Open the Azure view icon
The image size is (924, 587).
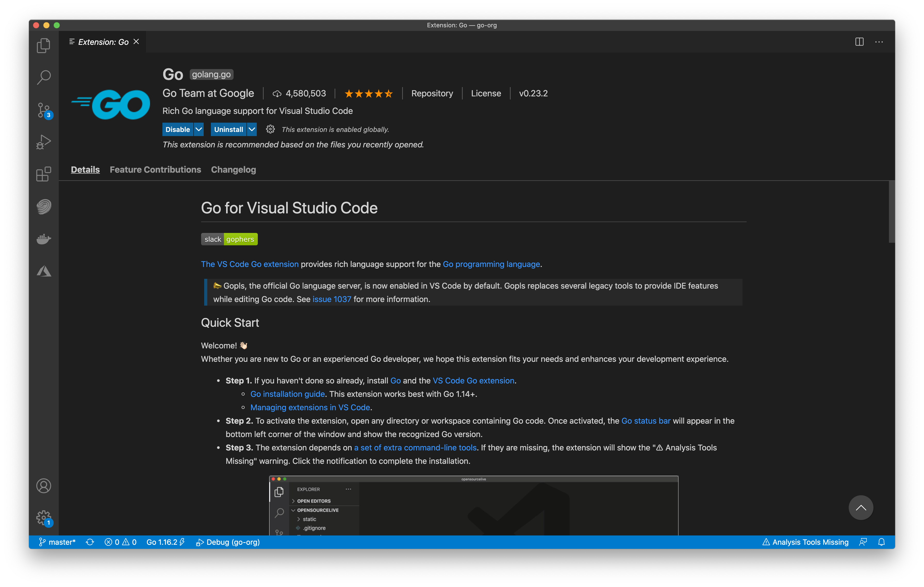(x=43, y=271)
